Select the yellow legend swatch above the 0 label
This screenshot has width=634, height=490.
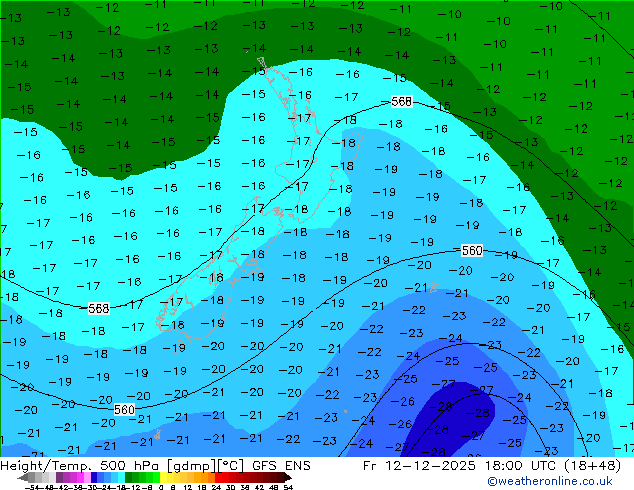tap(163, 477)
